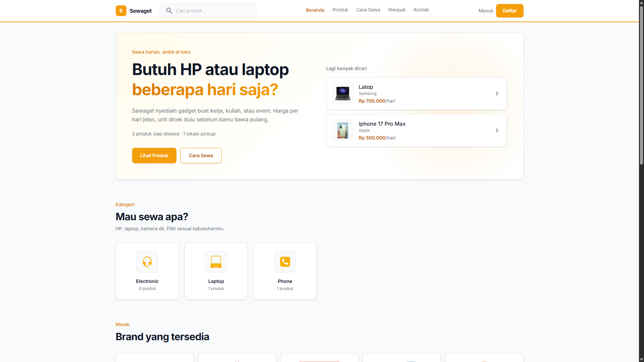
Task: Click the Samsung brand text
Action: coord(368,94)
